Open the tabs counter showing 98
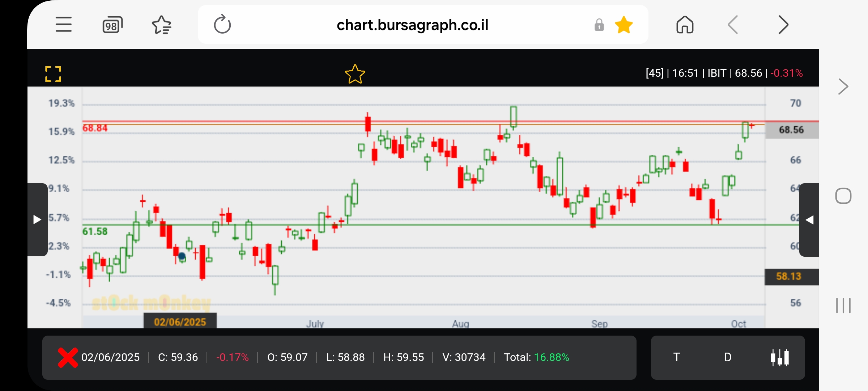The image size is (868, 391). [112, 25]
